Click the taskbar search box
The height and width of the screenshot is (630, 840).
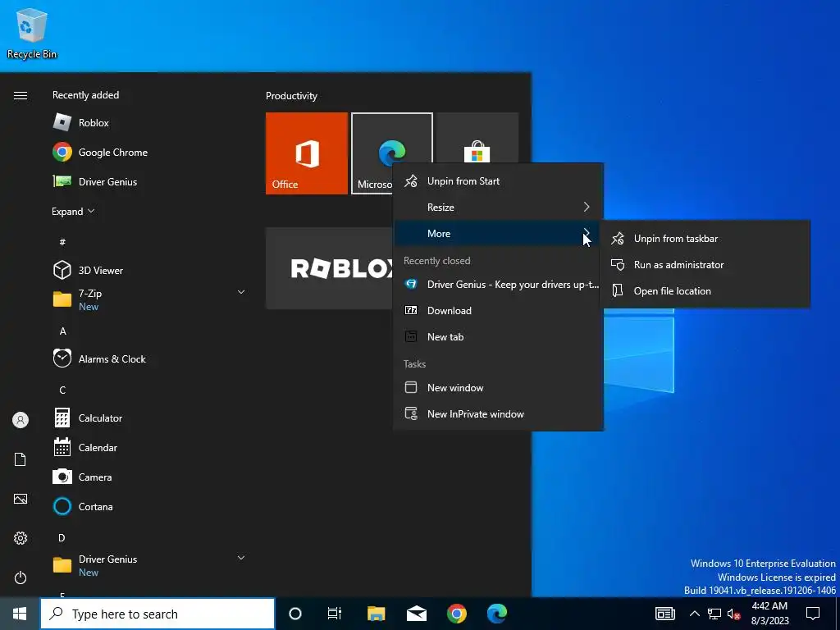click(157, 614)
